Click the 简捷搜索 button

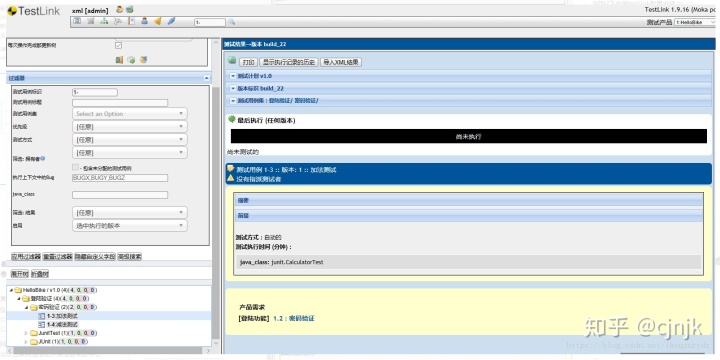129,257
